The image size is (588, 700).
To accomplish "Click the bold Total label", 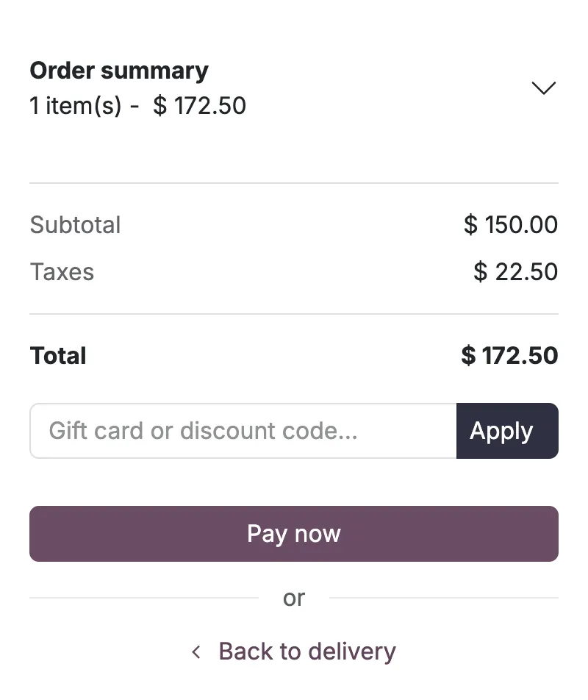I will (58, 356).
